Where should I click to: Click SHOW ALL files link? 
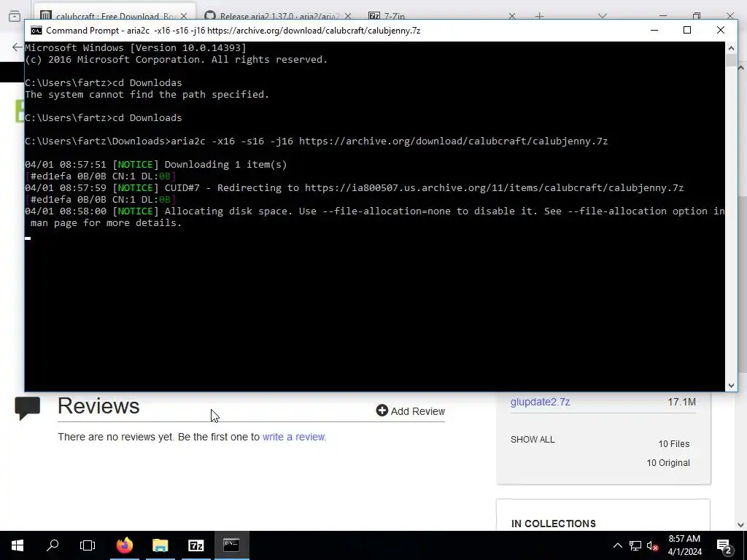(x=533, y=440)
